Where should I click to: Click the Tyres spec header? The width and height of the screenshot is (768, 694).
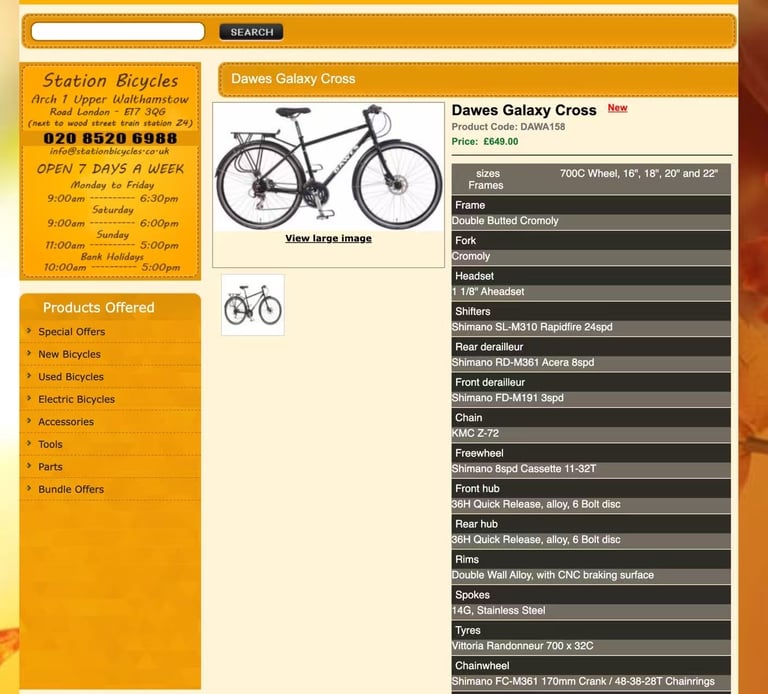pos(591,630)
